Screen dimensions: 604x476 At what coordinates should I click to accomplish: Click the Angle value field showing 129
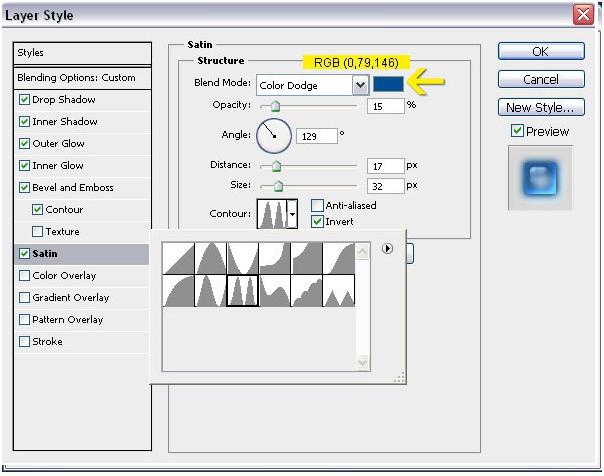317,136
